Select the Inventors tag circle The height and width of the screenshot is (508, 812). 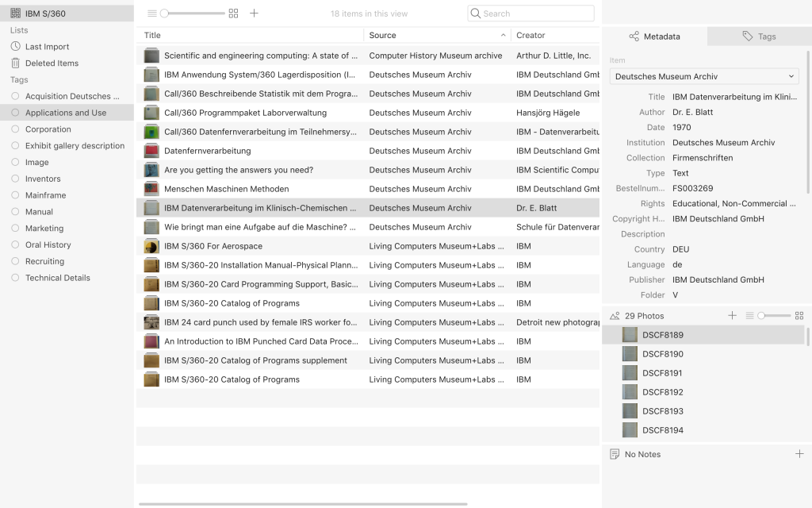(15, 179)
